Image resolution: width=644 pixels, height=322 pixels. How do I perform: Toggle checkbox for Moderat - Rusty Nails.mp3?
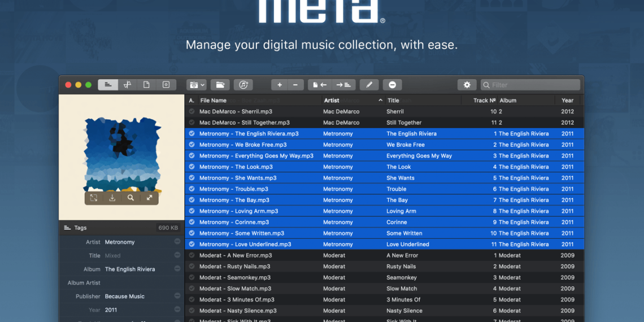point(192,267)
